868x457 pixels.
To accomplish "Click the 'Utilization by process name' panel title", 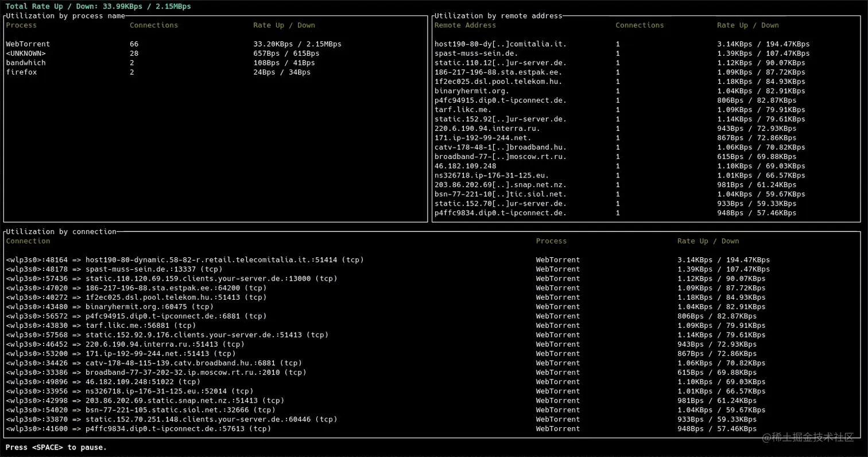I will pos(65,16).
